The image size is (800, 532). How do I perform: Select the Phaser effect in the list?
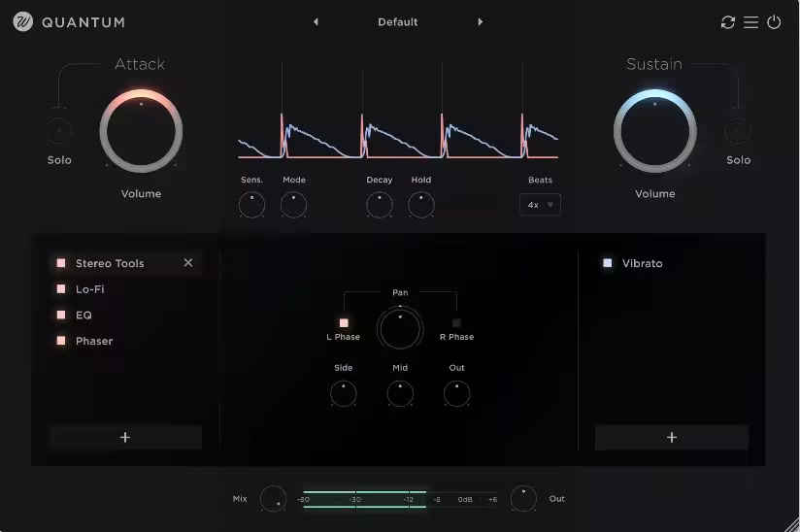tap(94, 341)
